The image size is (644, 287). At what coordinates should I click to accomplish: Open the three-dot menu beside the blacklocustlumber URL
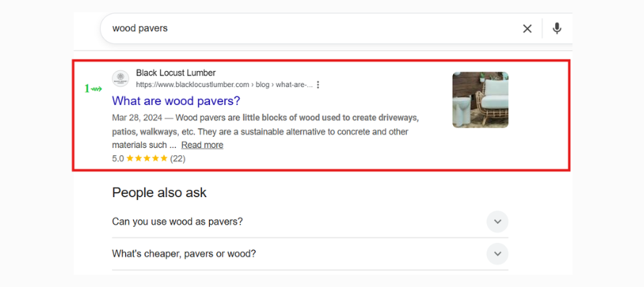[x=318, y=85]
